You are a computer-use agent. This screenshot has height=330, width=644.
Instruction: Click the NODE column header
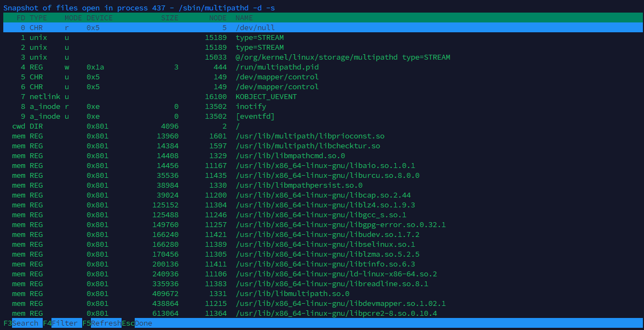pos(217,18)
